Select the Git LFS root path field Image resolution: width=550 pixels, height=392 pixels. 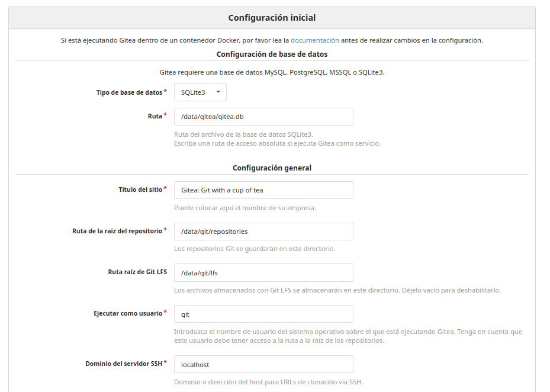tap(263, 272)
